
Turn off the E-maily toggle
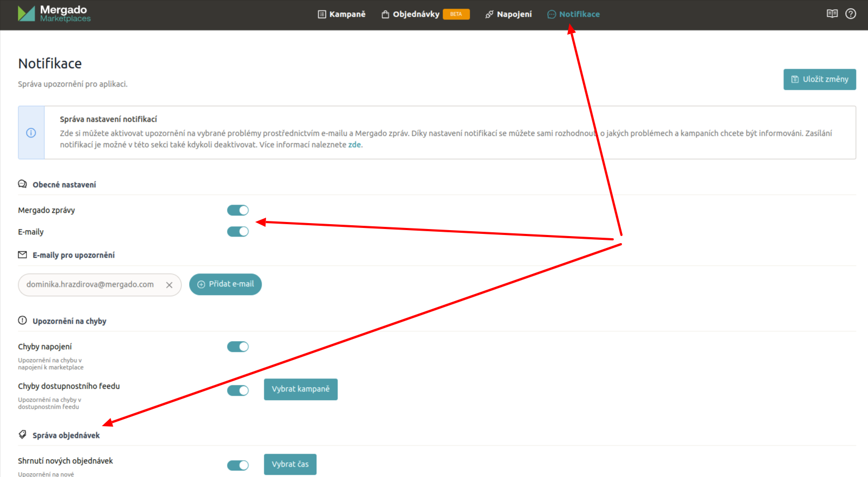click(x=237, y=232)
